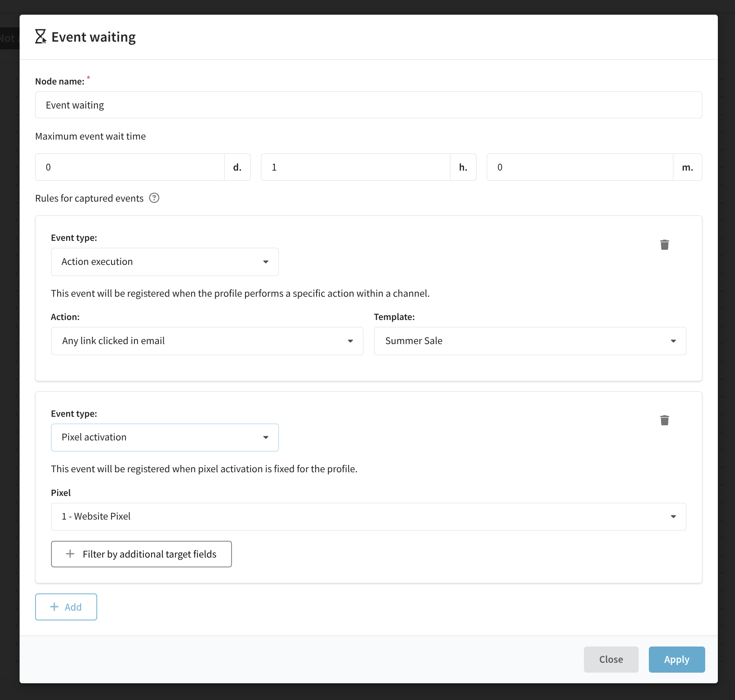Open the Pixel activation event type dropdown
This screenshot has width=735, height=700.
pyautogui.click(x=165, y=437)
